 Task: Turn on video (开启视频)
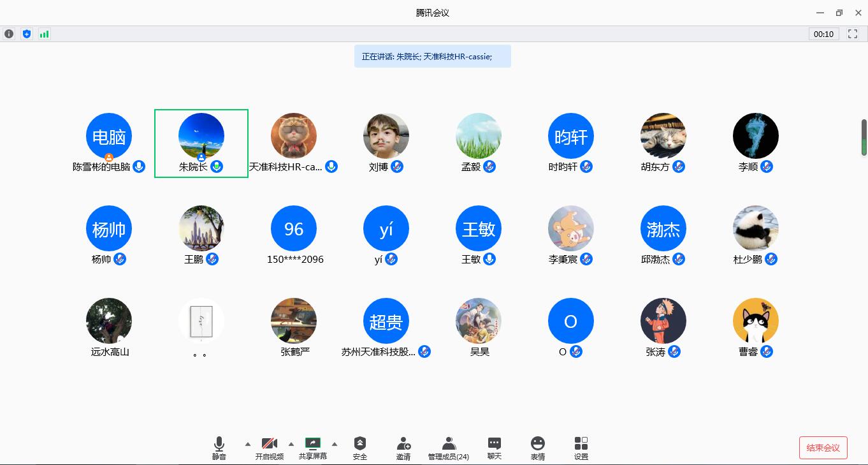click(x=270, y=448)
